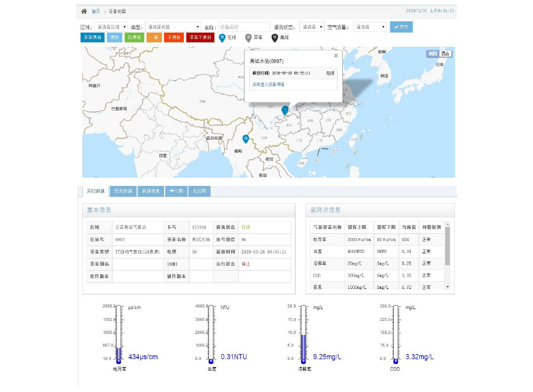
Task: Click the home icon in breadcrumb
Action: point(84,11)
